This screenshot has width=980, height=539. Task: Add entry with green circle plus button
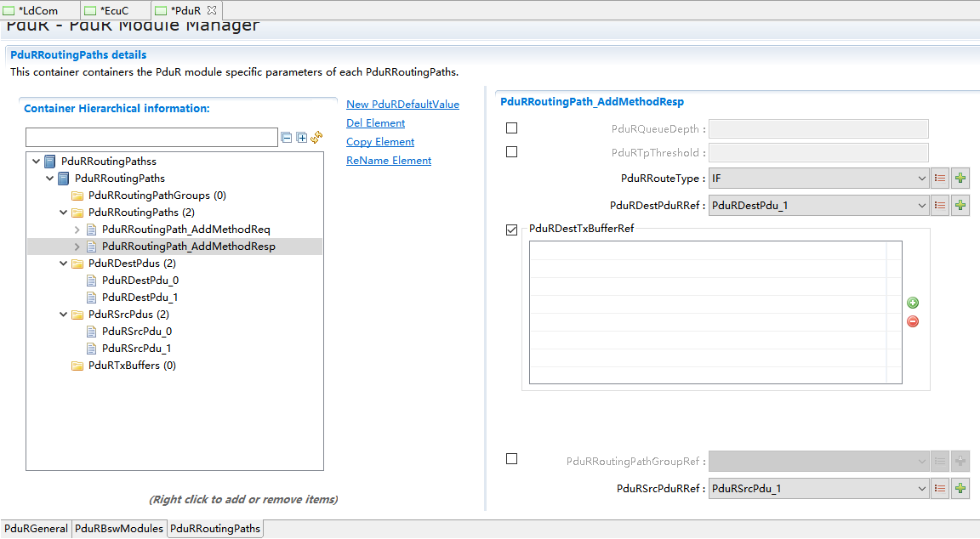[x=913, y=303]
